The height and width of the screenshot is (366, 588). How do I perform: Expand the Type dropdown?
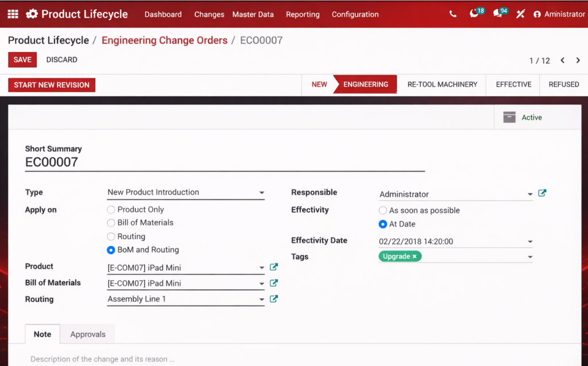(261, 193)
